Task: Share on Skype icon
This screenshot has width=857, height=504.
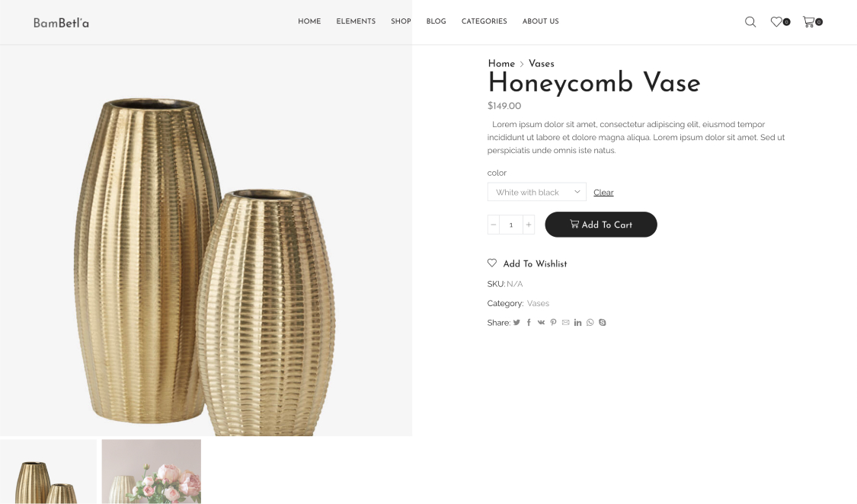Action: 603,323
